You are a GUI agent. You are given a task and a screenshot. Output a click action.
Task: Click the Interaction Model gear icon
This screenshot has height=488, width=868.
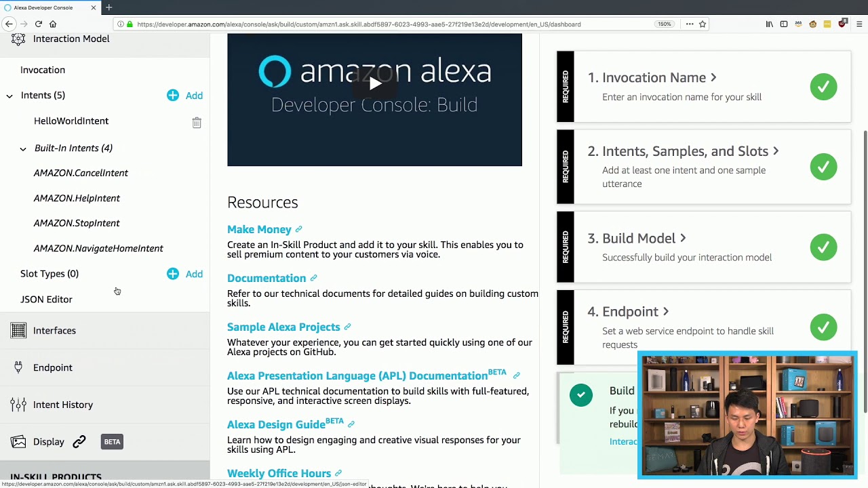click(18, 39)
